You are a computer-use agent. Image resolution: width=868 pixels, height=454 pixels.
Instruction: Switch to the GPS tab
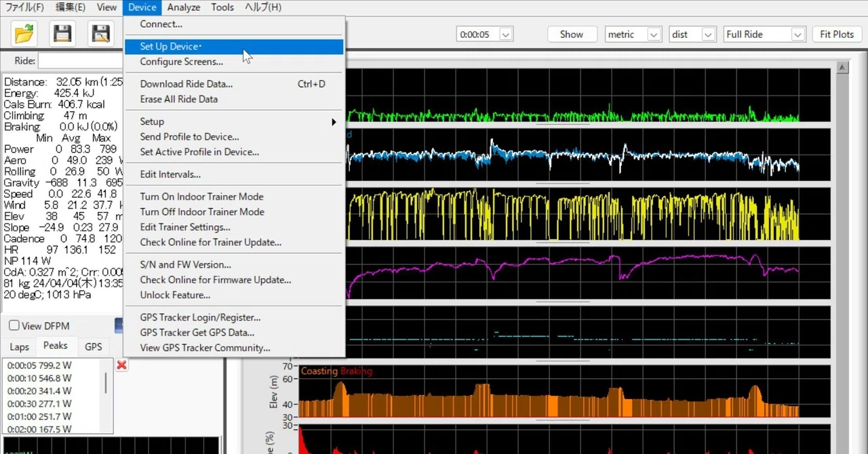94,347
